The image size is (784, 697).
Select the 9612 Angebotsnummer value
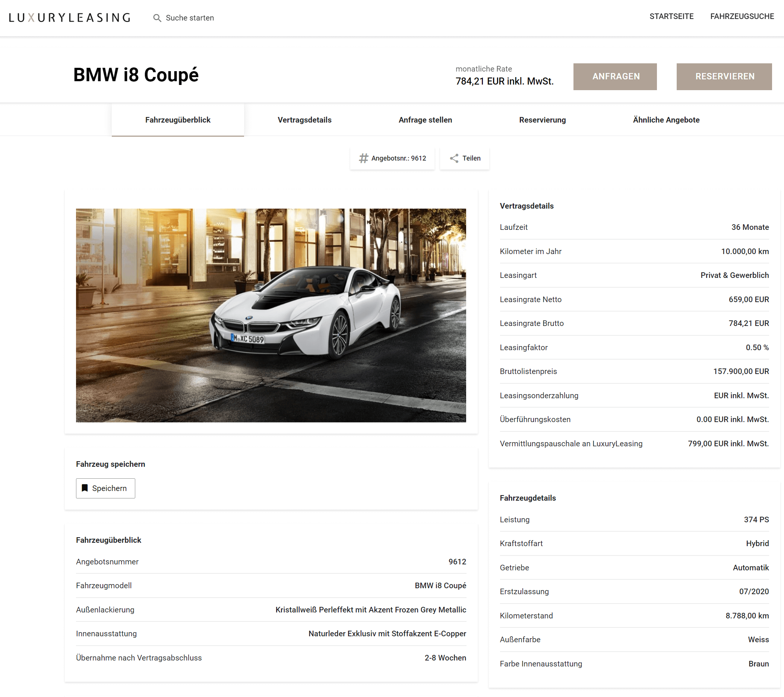point(457,561)
